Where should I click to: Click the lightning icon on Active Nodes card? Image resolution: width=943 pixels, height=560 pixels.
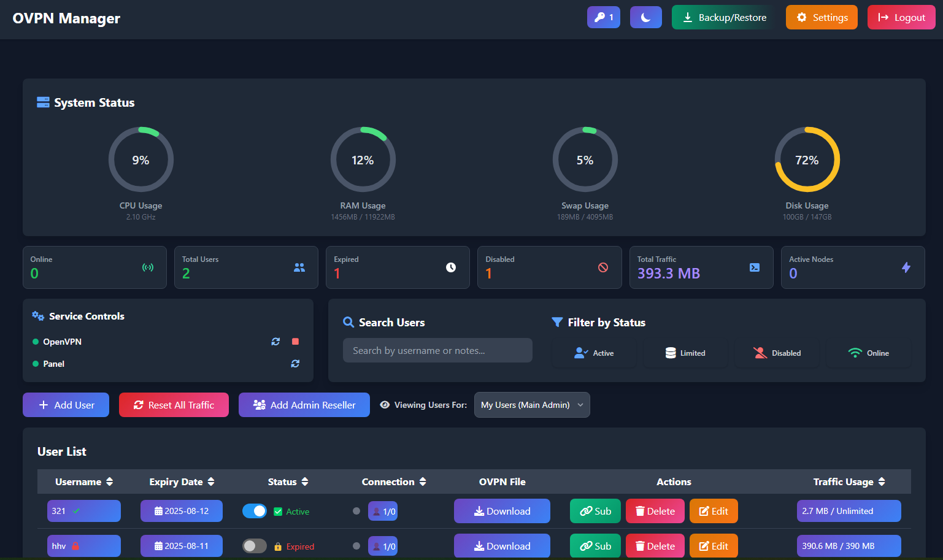point(906,267)
